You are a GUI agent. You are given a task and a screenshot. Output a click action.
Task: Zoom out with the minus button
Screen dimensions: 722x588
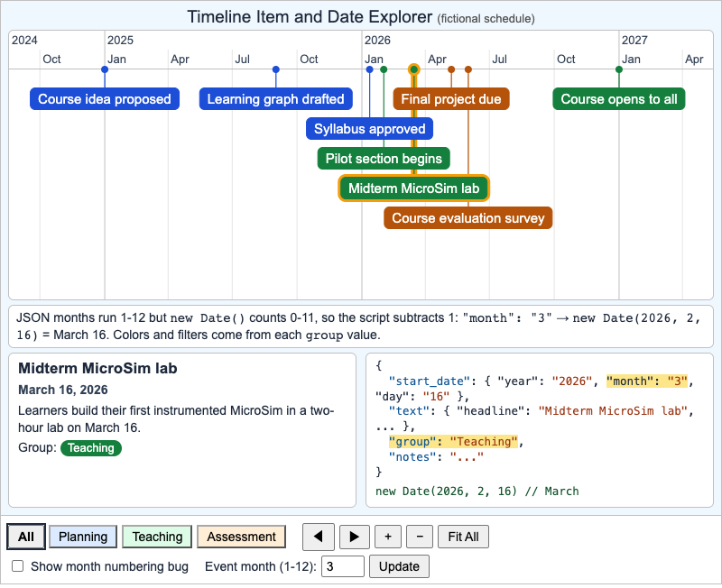[x=420, y=537]
